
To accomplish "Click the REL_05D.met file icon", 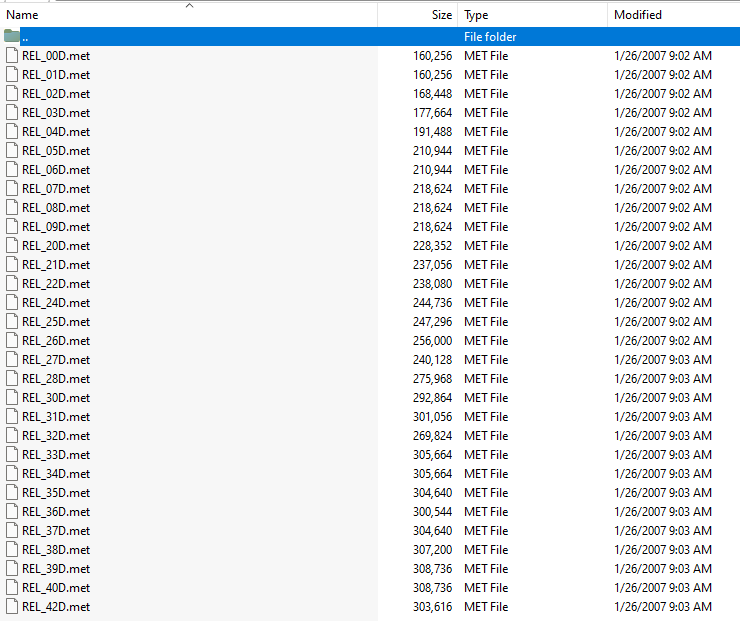I will [x=12, y=151].
